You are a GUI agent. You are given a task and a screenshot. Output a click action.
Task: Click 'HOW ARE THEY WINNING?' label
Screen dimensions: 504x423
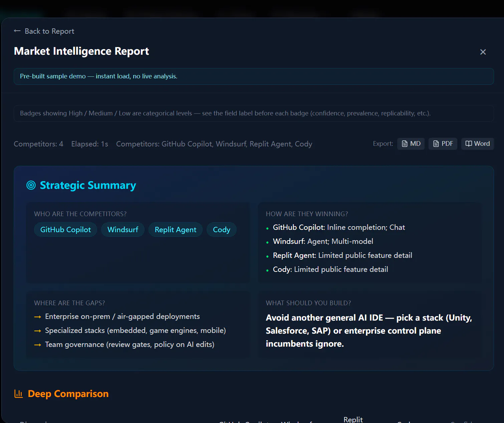tap(307, 214)
